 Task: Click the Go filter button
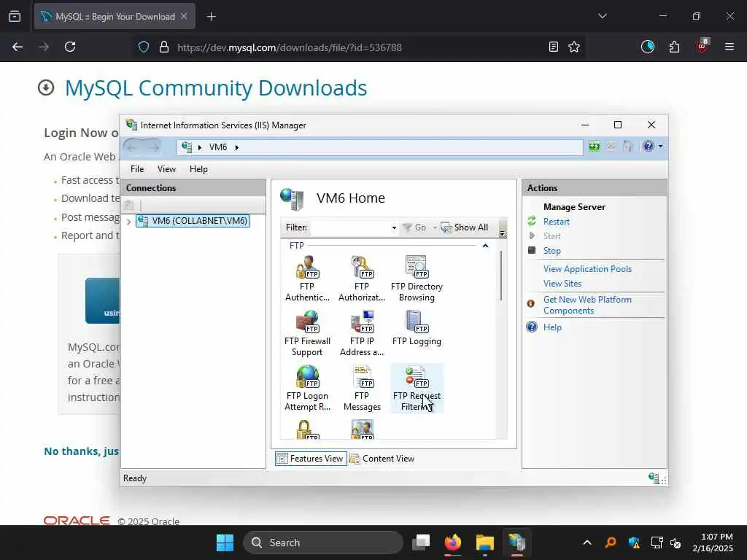tap(414, 227)
